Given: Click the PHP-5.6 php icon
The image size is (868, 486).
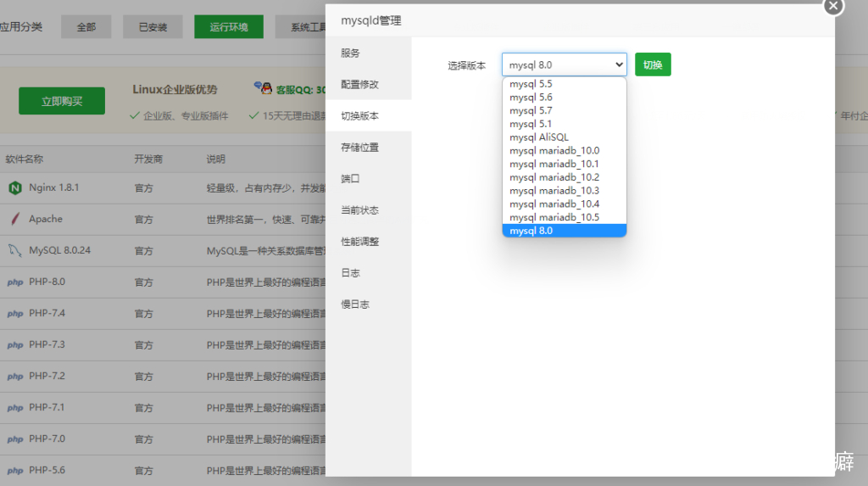Looking at the screenshot, I should pos(15,471).
